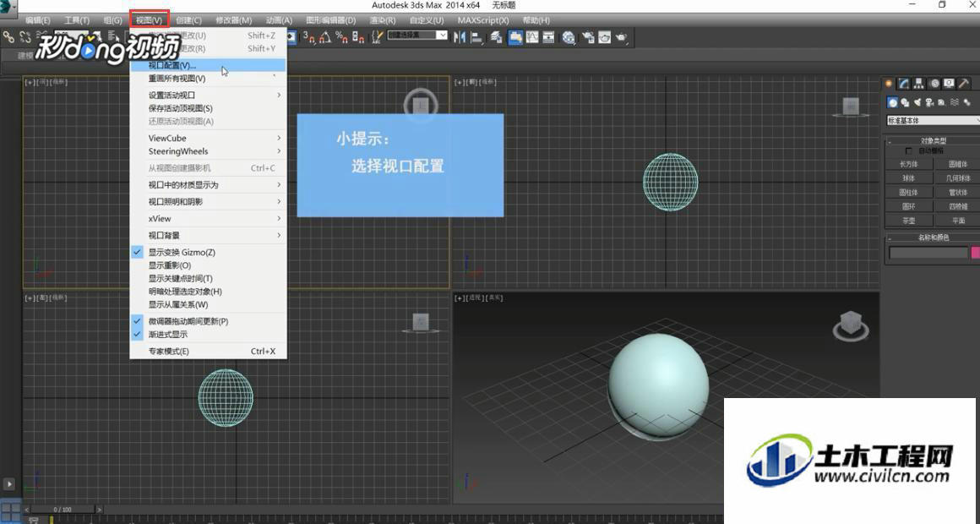Open the Schematic View
Screen dimensions: 980x524
pos(549,37)
